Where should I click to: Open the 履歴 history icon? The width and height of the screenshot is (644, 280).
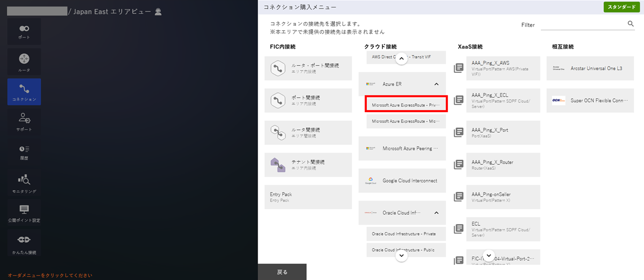point(24,152)
